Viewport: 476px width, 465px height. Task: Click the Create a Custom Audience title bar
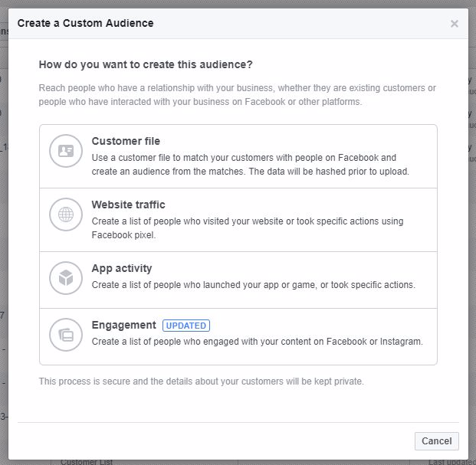85,23
